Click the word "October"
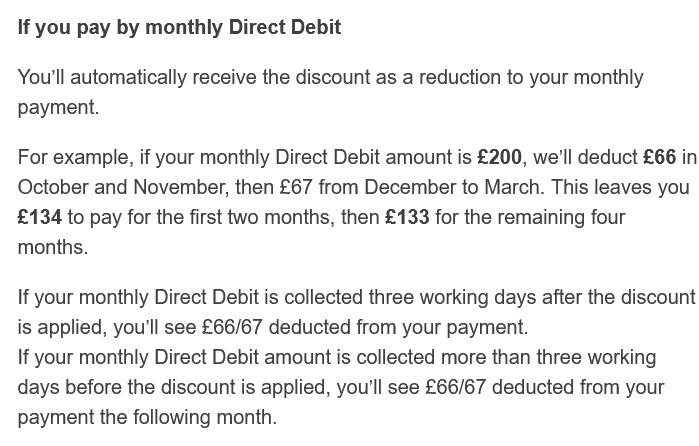 (53, 187)
